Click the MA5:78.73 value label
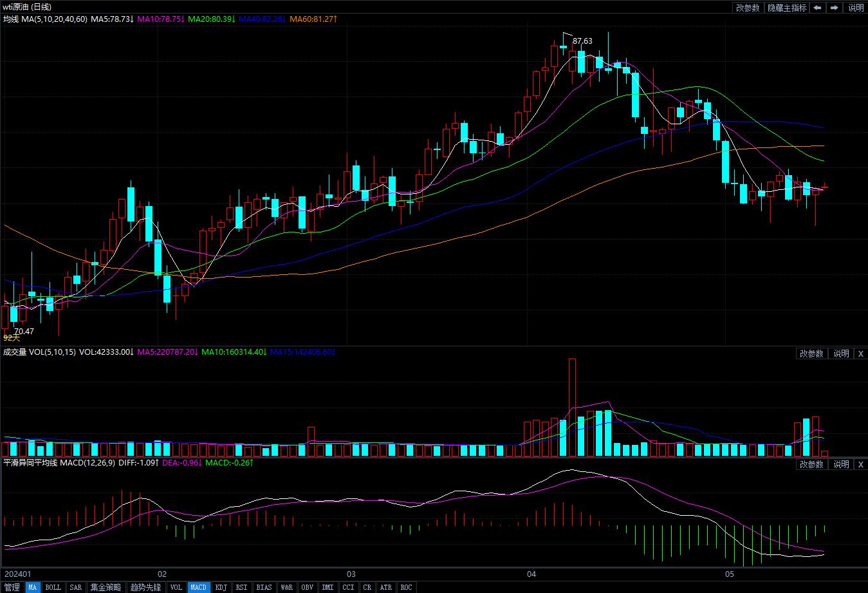This screenshot has width=868, height=593. 112,19
